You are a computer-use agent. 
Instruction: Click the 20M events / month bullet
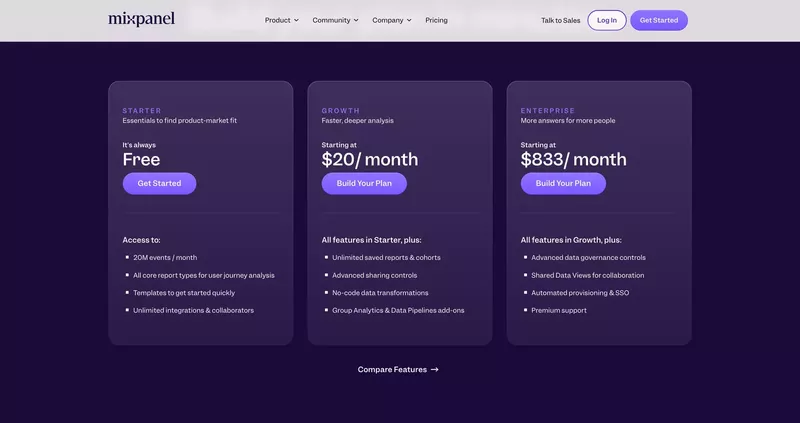point(165,257)
